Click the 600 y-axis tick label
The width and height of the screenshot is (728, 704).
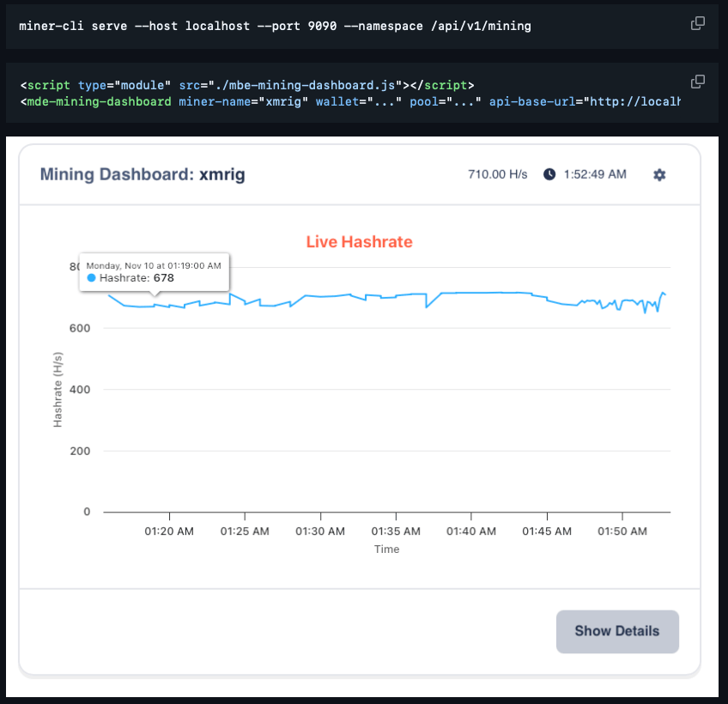80,328
